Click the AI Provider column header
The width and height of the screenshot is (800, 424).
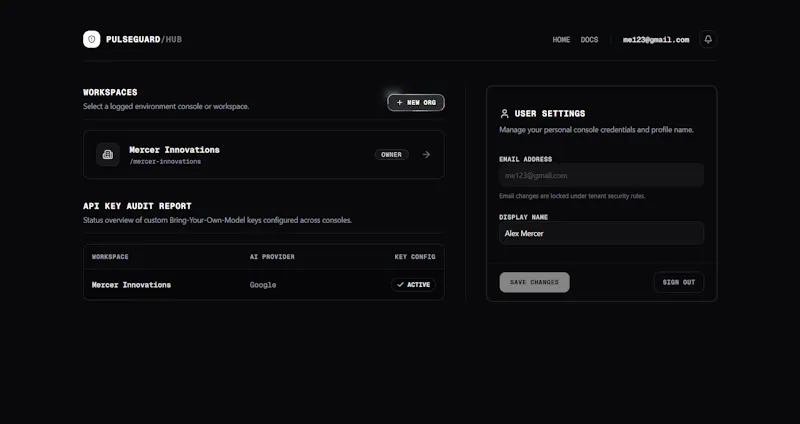[272, 257]
